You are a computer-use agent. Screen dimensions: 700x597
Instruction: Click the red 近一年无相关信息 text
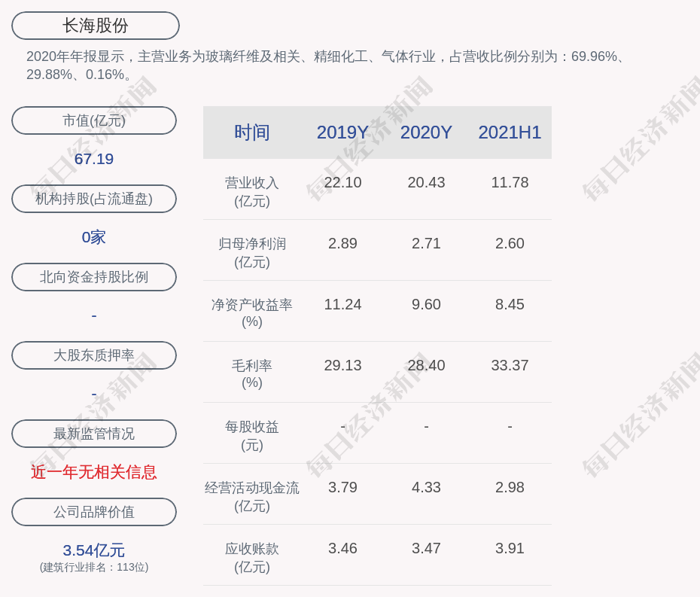point(94,472)
